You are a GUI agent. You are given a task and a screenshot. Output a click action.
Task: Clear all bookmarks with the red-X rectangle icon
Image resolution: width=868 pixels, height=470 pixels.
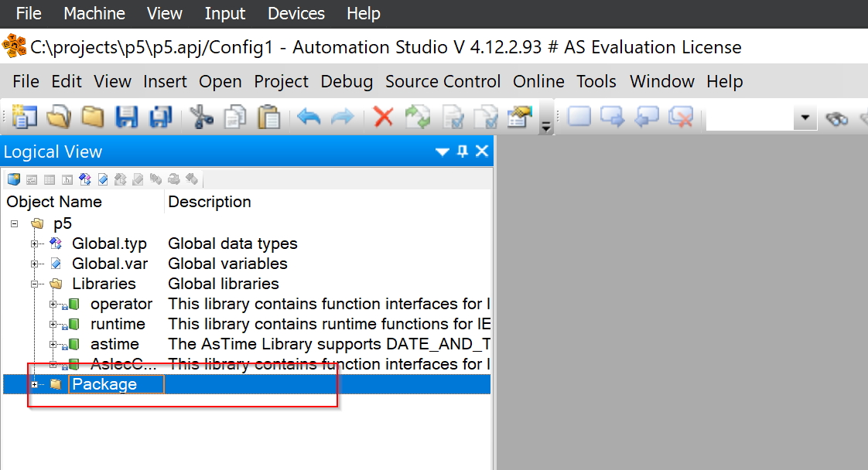click(681, 117)
